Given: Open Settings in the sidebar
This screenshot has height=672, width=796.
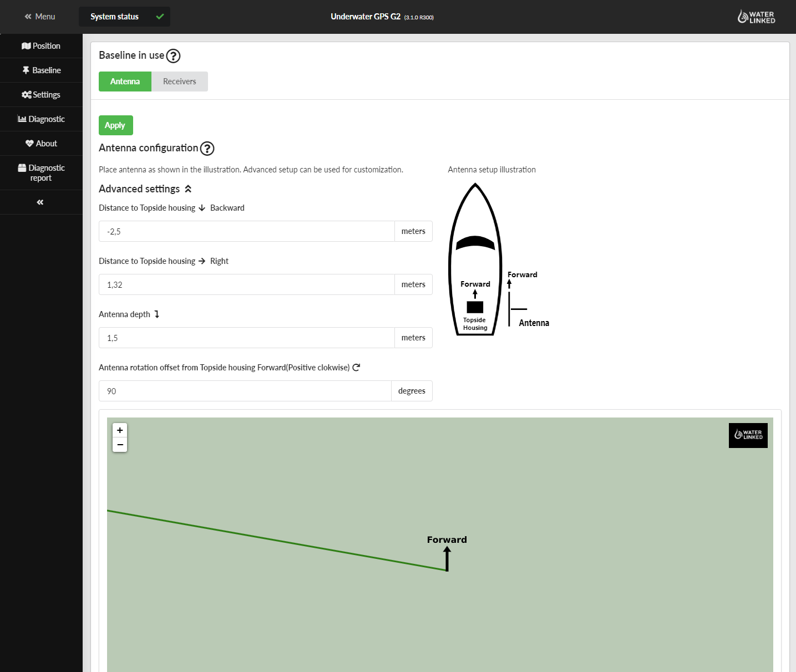Looking at the screenshot, I should click(41, 95).
